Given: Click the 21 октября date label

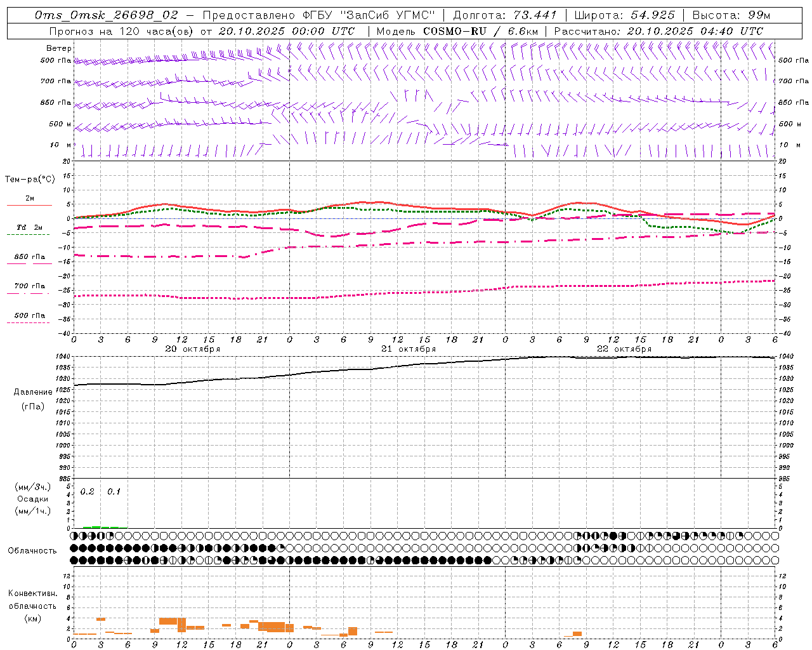Looking at the screenshot, I should coord(409,349).
